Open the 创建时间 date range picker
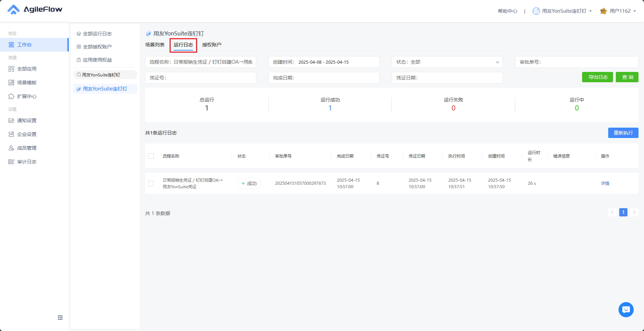Viewport: 644px width, 331px height. (x=324, y=62)
